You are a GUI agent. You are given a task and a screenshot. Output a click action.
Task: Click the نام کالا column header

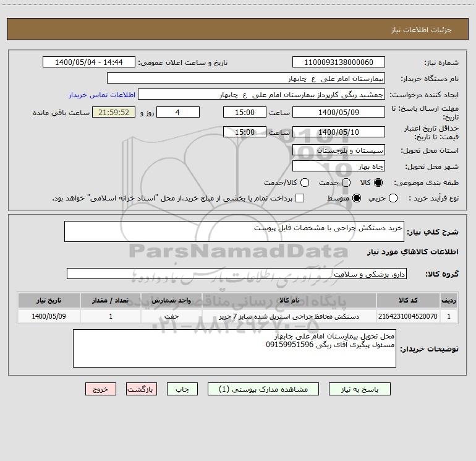289,300
